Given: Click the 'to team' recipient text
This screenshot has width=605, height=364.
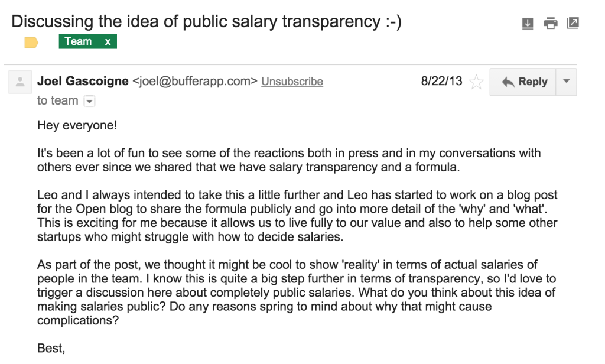Looking at the screenshot, I should (x=57, y=100).
